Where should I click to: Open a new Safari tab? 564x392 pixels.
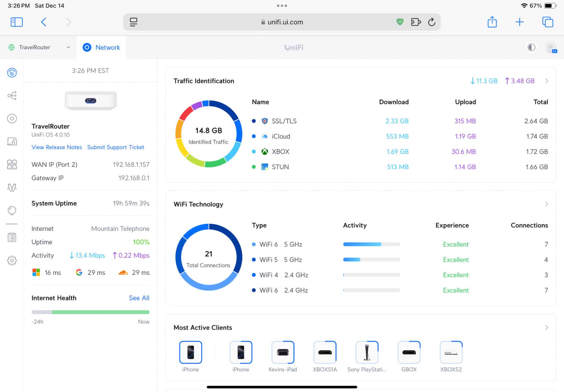tap(519, 22)
